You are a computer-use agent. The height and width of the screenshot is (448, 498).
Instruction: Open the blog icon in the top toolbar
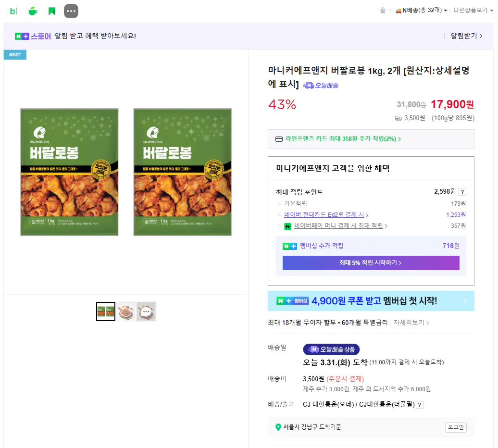coord(13,11)
